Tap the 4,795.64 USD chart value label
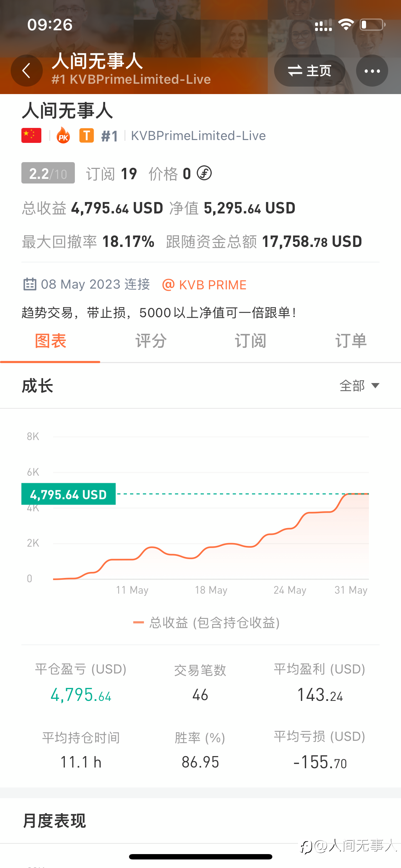The height and width of the screenshot is (868, 401). (x=68, y=494)
